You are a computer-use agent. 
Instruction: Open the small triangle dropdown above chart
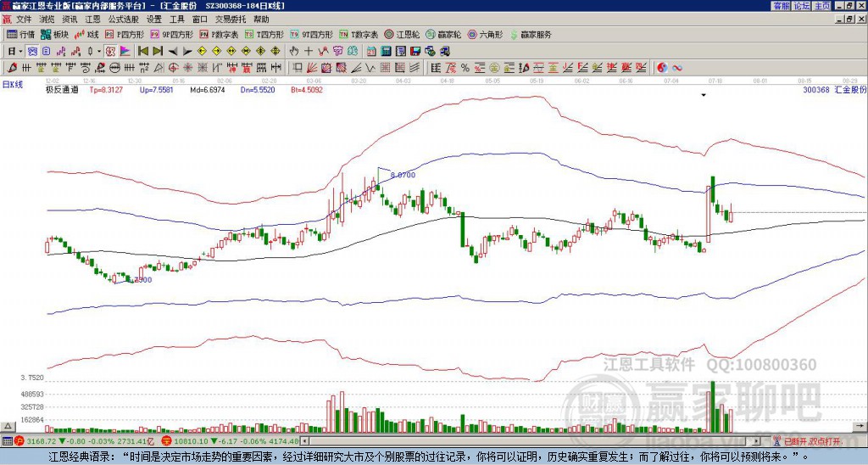click(x=703, y=96)
